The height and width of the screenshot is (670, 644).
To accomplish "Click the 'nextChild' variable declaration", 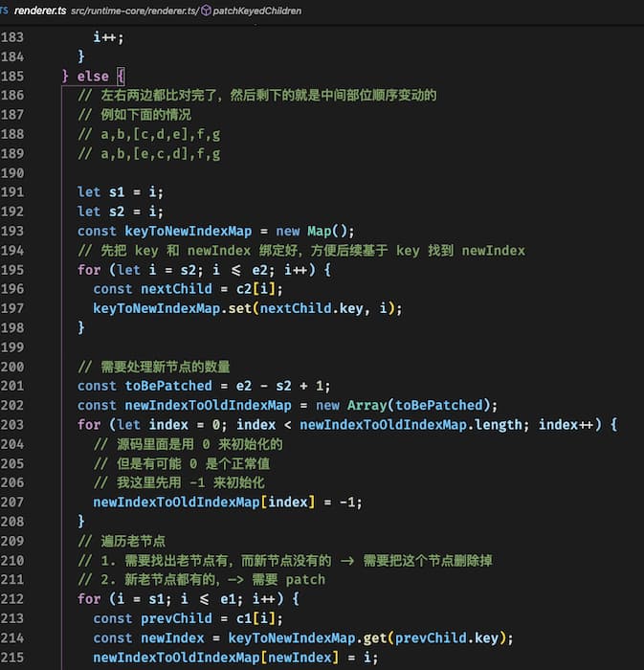I will [176, 289].
